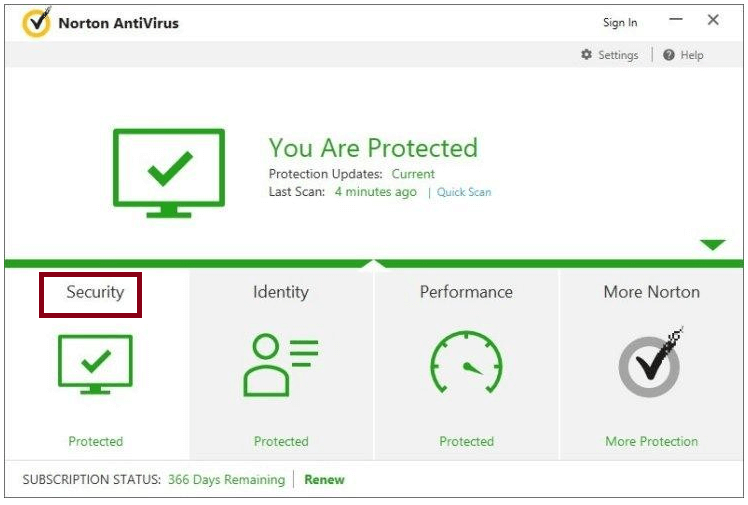Select the Performance speedometer icon

tap(466, 362)
